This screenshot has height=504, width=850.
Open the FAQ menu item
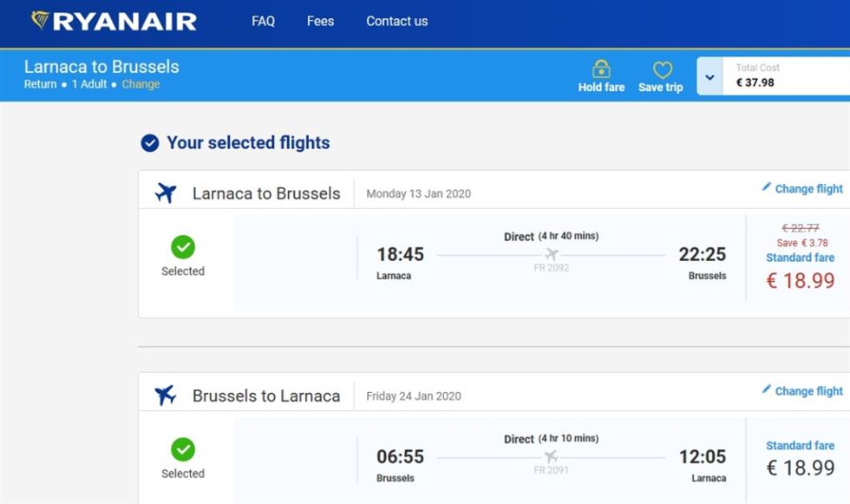(x=264, y=21)
